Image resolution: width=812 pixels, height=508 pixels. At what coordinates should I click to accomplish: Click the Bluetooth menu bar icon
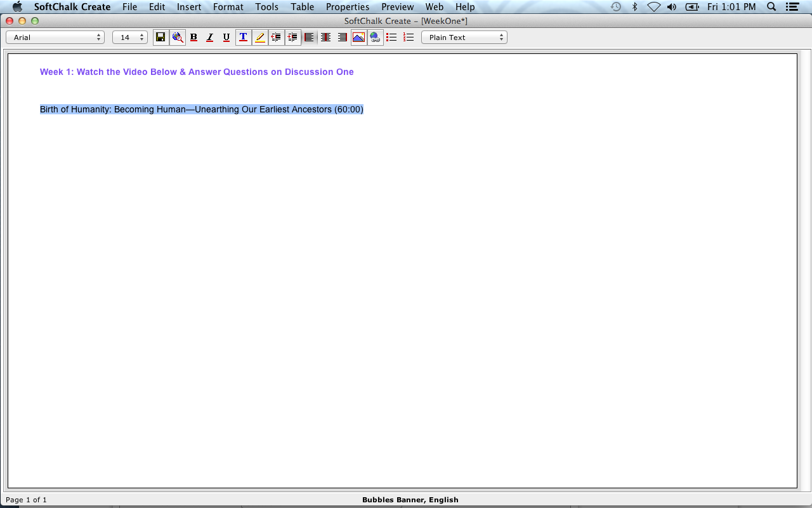click(634, 7)
